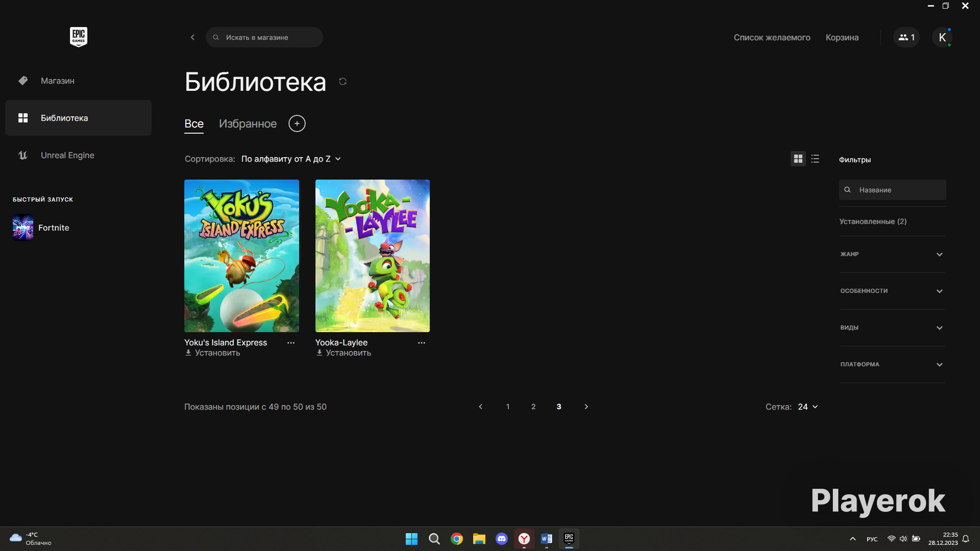Launch Fortnite from quick launch
The height and width of the screenshot is (551, 980).
click(x=41, y=228)
